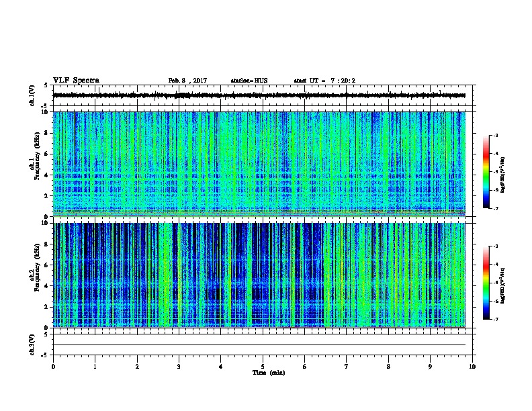Click the ch.2 spectrogram color bar

pyautogui.click(x=486, y=283)
